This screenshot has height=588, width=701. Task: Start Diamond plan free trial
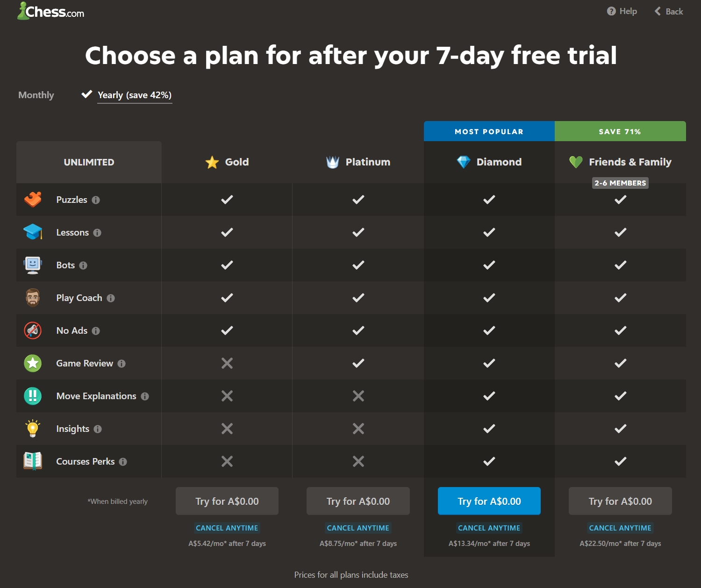click(489, 501)
